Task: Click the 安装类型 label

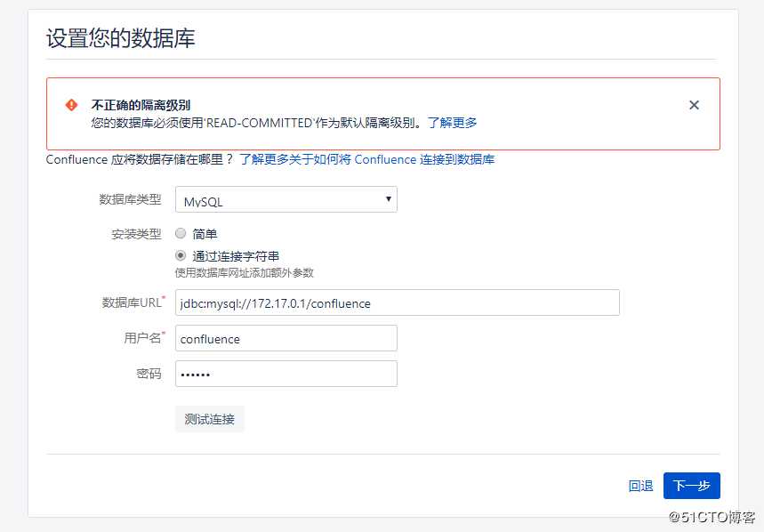Action: pos(136,234)
